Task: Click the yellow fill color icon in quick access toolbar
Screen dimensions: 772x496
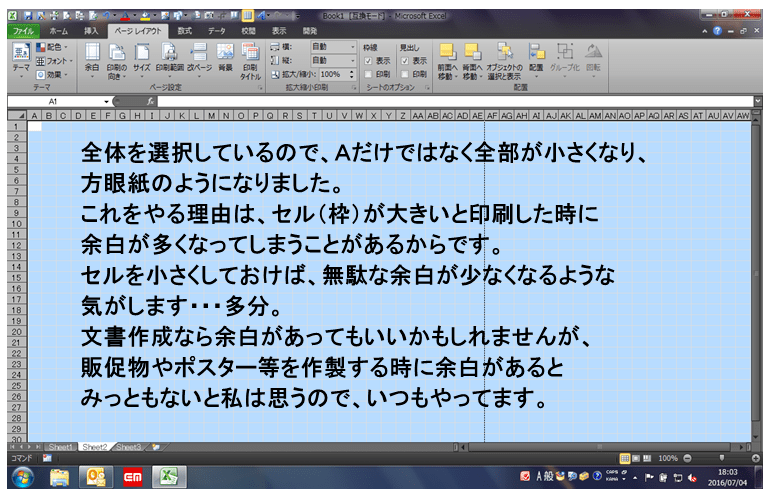Action: tap(145, 16)
